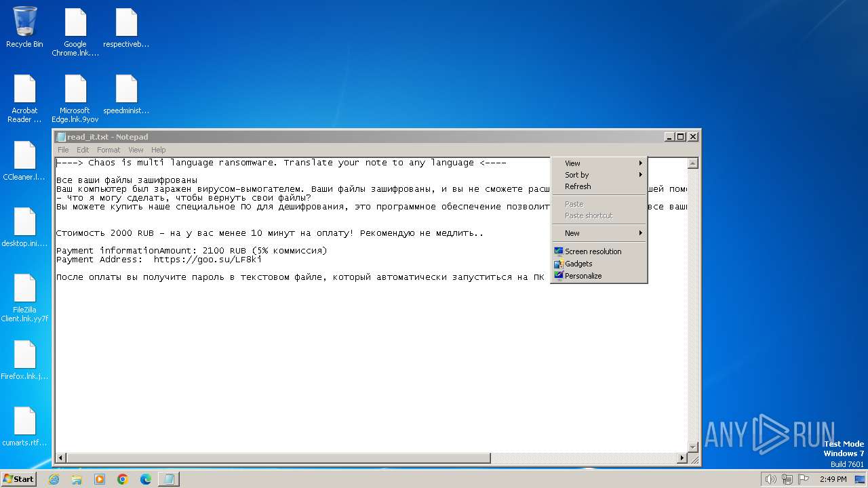
Task: Click the 'Стоимость 2000 RUB' line
Action: coord(270,233)
